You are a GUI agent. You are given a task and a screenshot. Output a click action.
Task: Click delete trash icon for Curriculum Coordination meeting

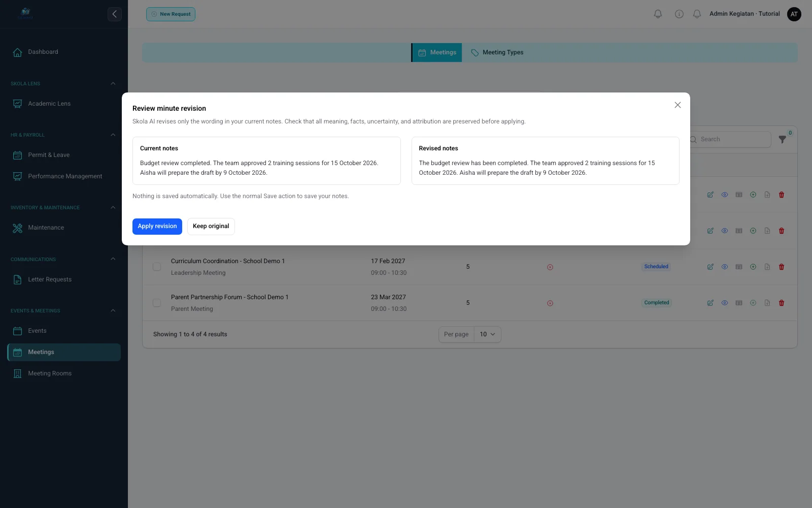tap(782, 267)
